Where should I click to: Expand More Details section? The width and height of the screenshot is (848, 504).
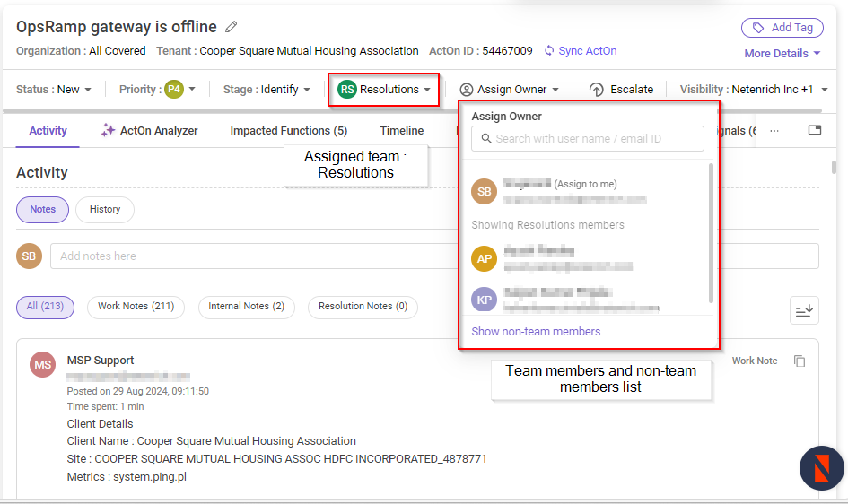click(782, 54)
